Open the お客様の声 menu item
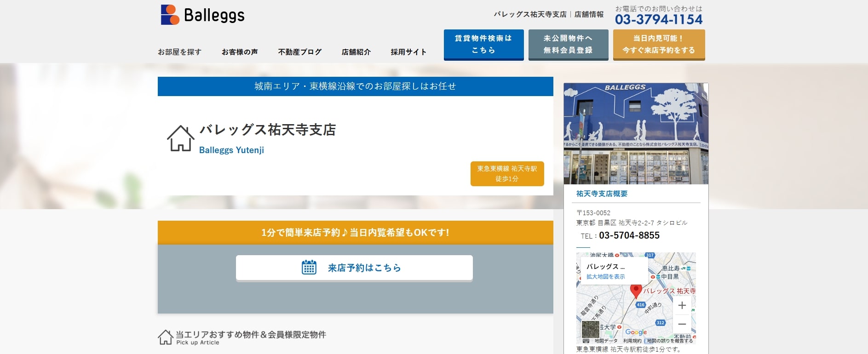The height and width of the screenshot is (354, 868). (239, 52)
